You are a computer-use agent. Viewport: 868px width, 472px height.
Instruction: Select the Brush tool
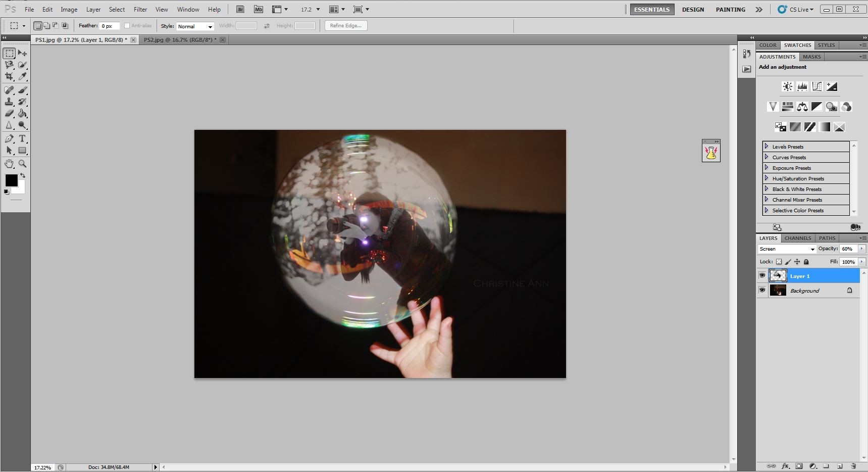pyautogui.click(x=22, y=90)
